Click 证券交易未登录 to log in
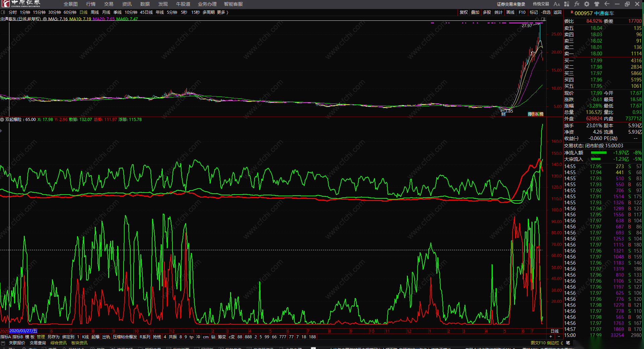Viewport: 644px width, 349px height. (x=511, y=4)
